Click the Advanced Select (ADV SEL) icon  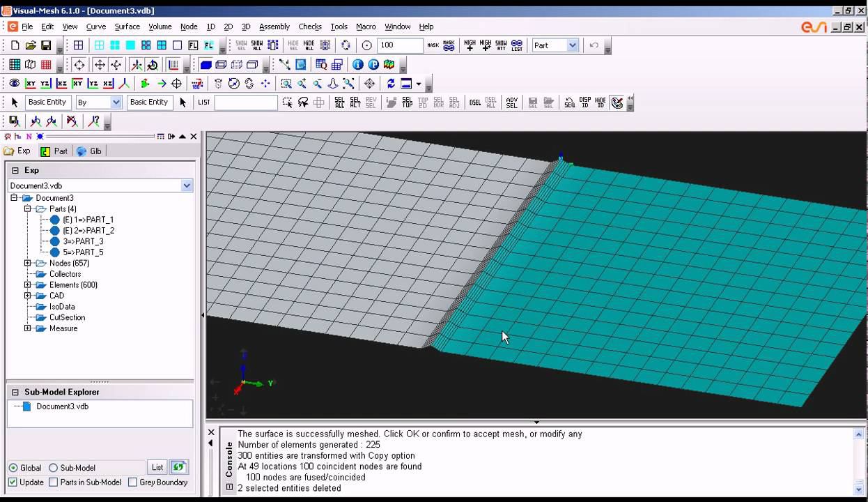pyautogui.click(x=511, y=102)
